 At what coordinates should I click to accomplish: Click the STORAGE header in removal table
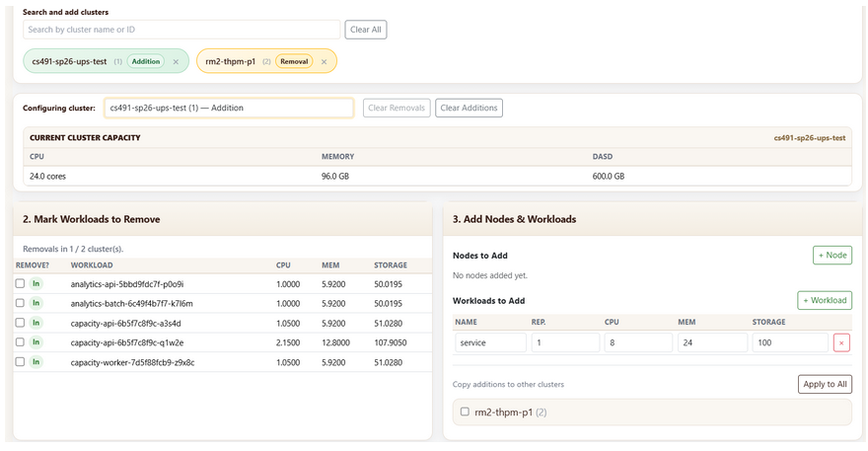click(391, 265)
